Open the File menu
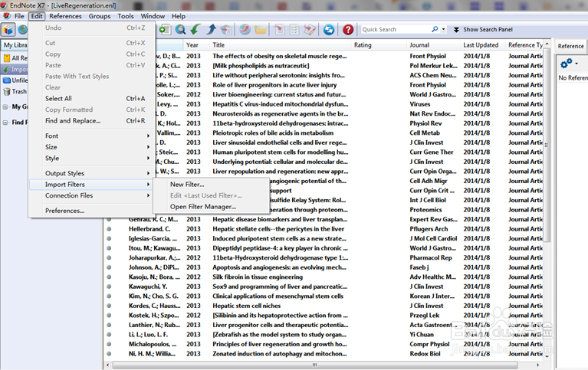The image size is (588, 370). (19, 16)
